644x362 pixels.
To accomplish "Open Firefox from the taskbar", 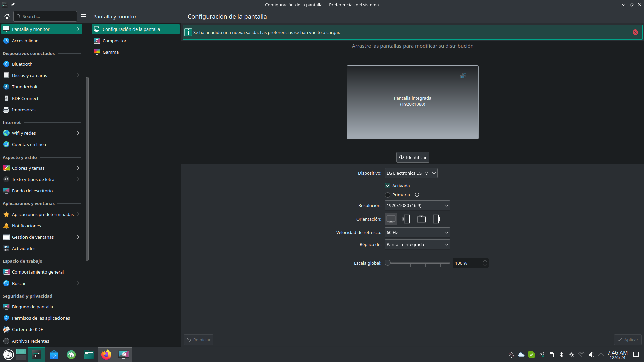I will click(106, 355).
